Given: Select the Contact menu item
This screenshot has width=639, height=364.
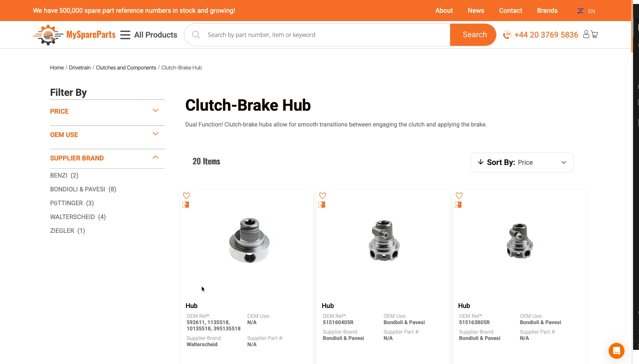Looking at the screenshot, I should point(510,11).
